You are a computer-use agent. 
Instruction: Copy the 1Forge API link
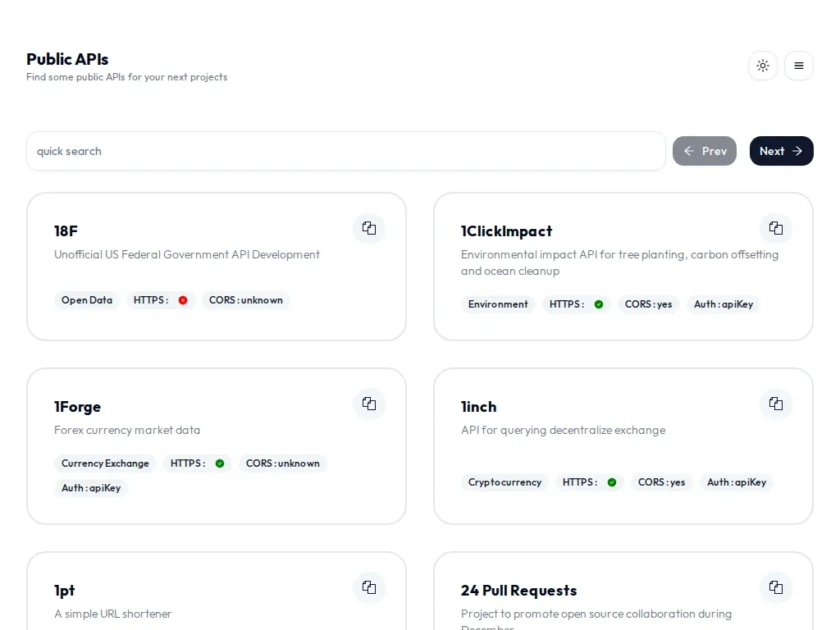pos(369,404)
